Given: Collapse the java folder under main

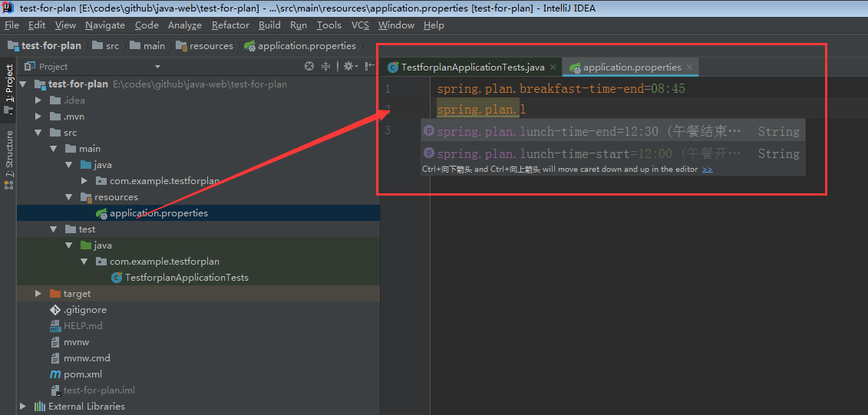Looking at the screenshot, I should [69, 165].
